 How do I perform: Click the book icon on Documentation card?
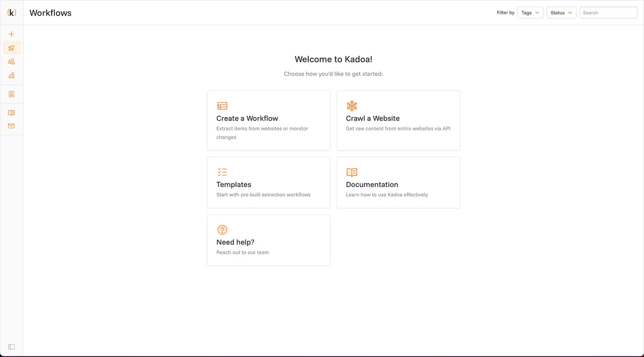tap(352, 172)
